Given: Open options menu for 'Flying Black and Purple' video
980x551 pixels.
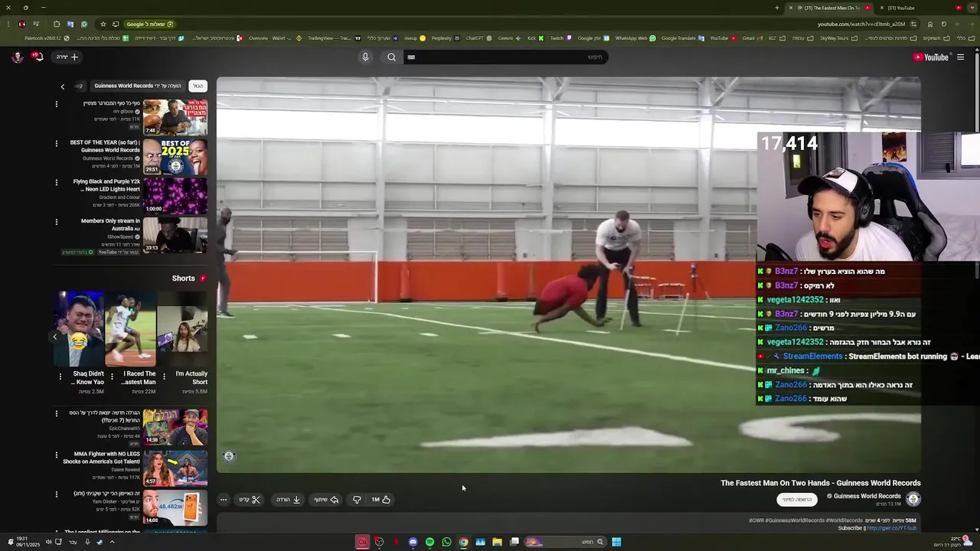Looking at the screenshot, I should click(x=56, y=182).
